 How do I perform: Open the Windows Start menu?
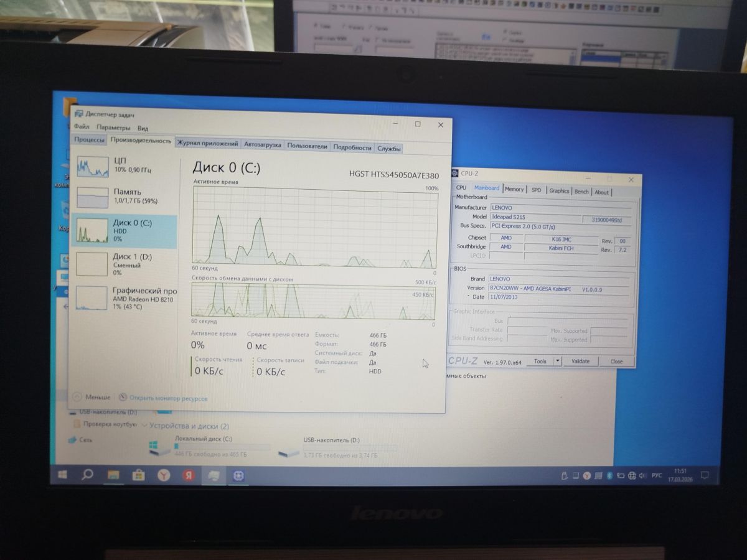pos(63,475)
